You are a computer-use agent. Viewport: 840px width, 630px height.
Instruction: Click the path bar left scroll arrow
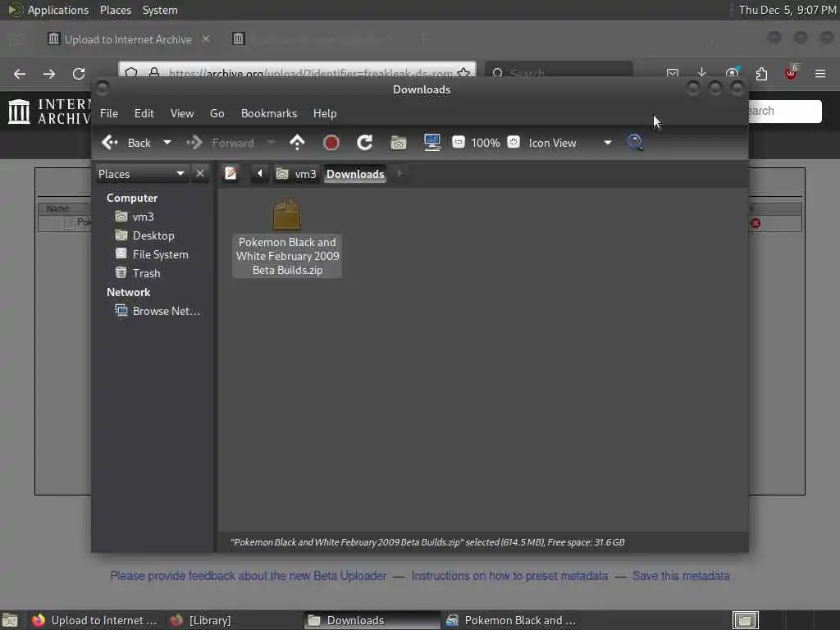260,174
